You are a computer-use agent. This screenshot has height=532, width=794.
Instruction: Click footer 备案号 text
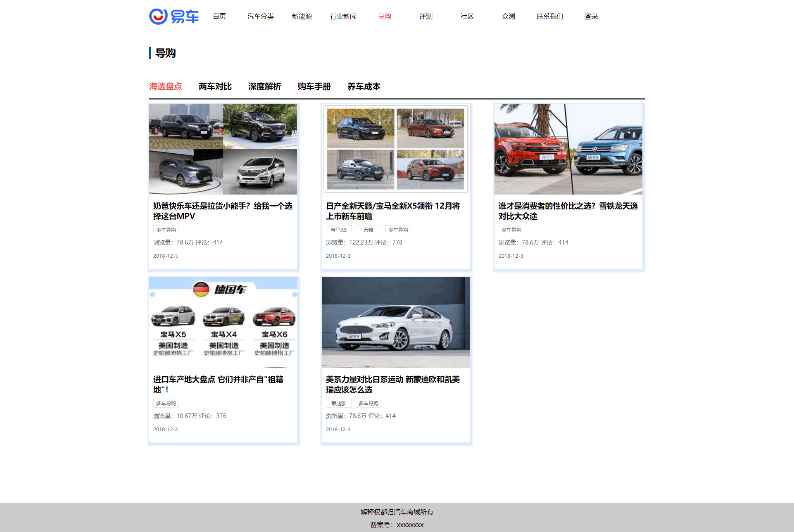click(397, 525)
